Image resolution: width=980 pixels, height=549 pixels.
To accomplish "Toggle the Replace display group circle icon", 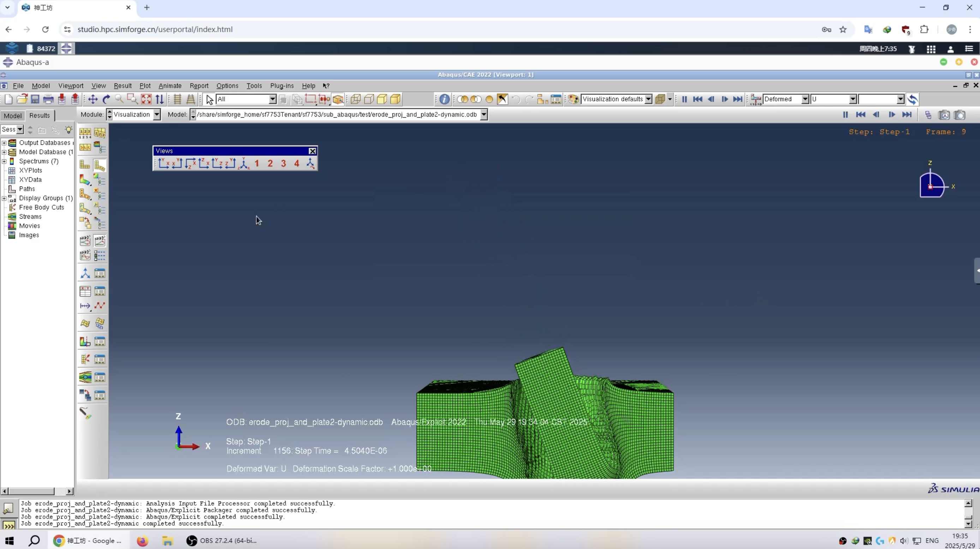I will tap(489, 99).
